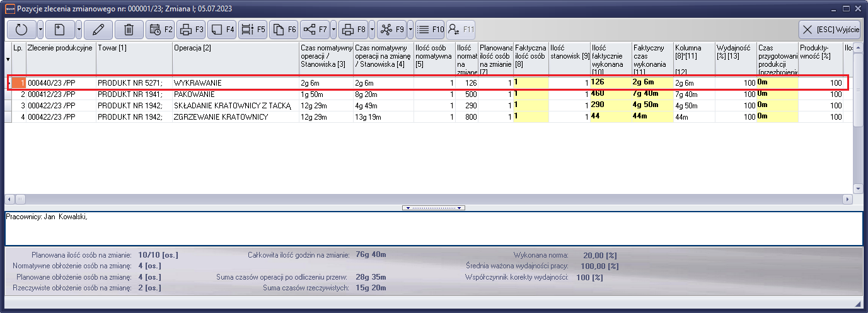The image size is (868, 313).
Task: Click the add new document icon
Action: pyautogui.click(x=61, y=30)
